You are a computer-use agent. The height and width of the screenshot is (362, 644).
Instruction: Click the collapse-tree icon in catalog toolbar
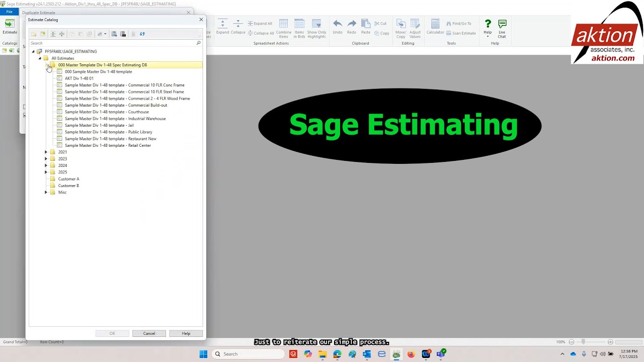pyautogui.click(x=62, y=34)
